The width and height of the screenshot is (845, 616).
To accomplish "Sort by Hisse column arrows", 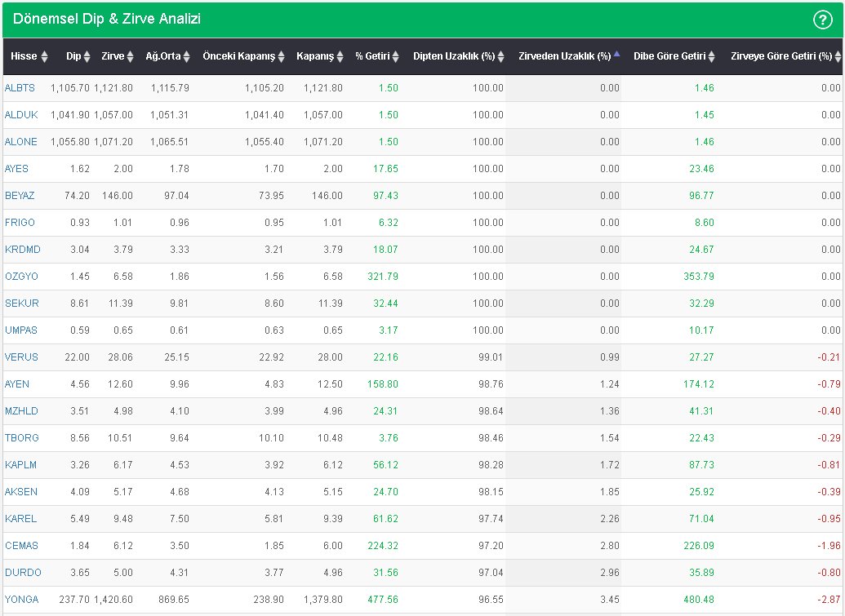I will point(44,56).
